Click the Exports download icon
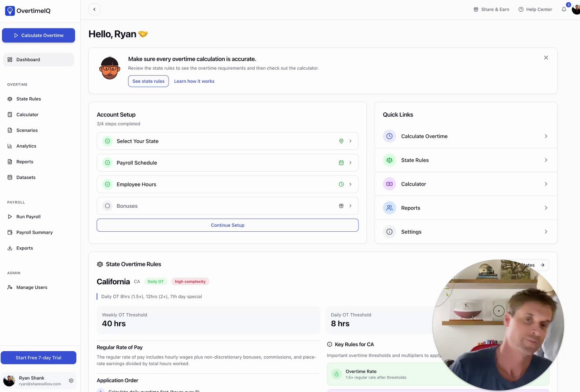This screenshot has width=580, height=392. [x=10, y=248]
